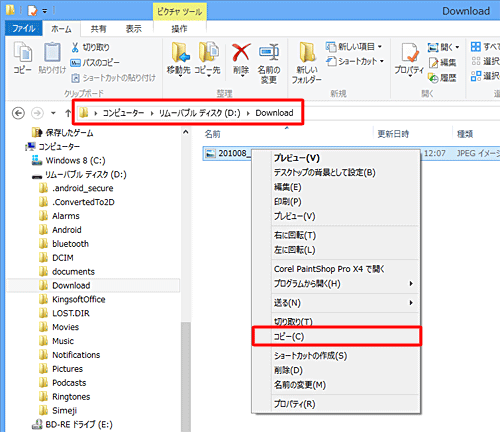Viewport: 500px width, 432px height.
Task: Choose ショートカットの作成(S)
Action: point(336,356)
